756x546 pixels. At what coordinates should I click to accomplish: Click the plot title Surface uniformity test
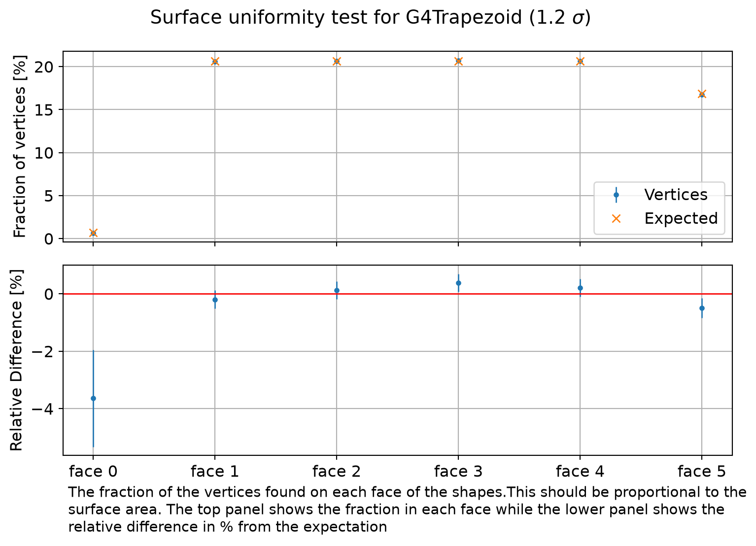point(371,18)
